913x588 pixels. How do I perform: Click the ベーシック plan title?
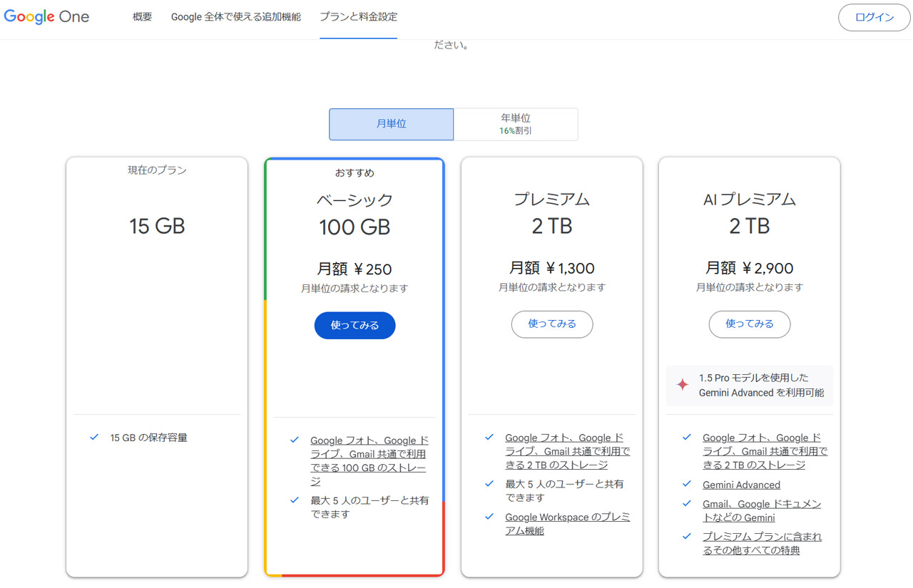[355, 200]
